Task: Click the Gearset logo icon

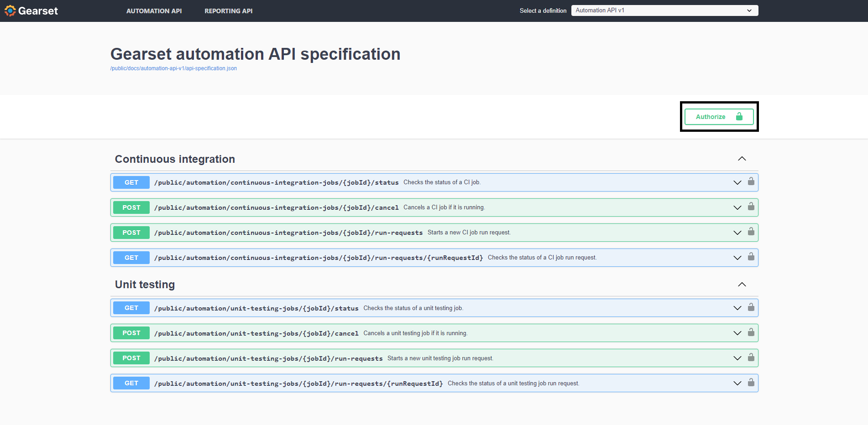Action: pyautogui.click(x=10, y=11)
